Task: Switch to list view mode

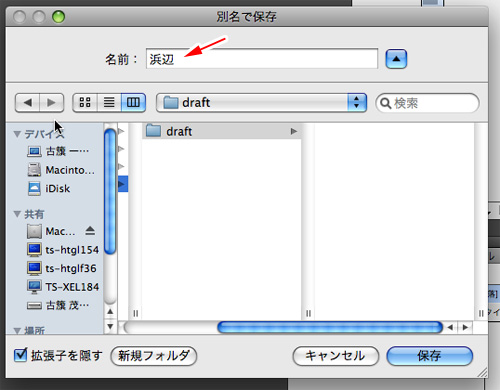Action: pos(109,102)
